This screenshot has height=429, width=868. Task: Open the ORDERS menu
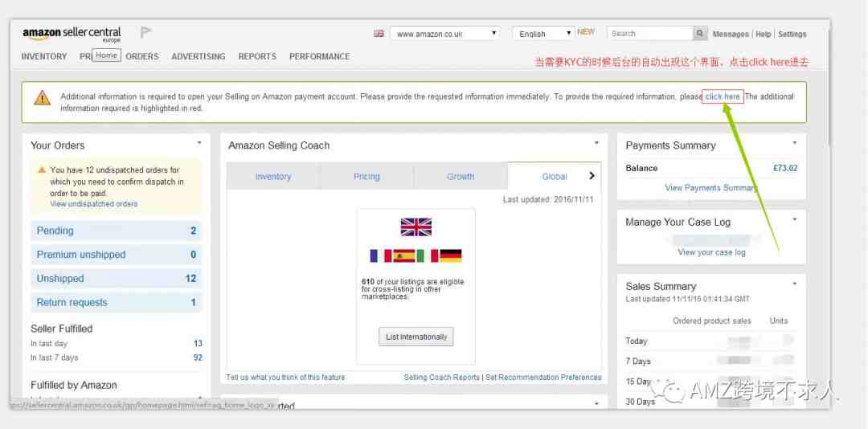coord(142,56)
